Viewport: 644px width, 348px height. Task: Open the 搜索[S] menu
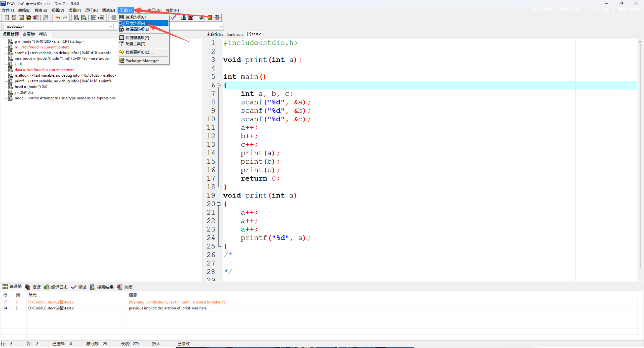pyautogui.click(x=41, y=10)
